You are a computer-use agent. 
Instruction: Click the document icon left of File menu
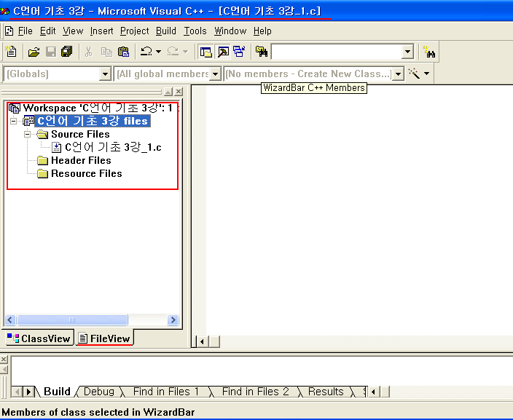(9, 31)
